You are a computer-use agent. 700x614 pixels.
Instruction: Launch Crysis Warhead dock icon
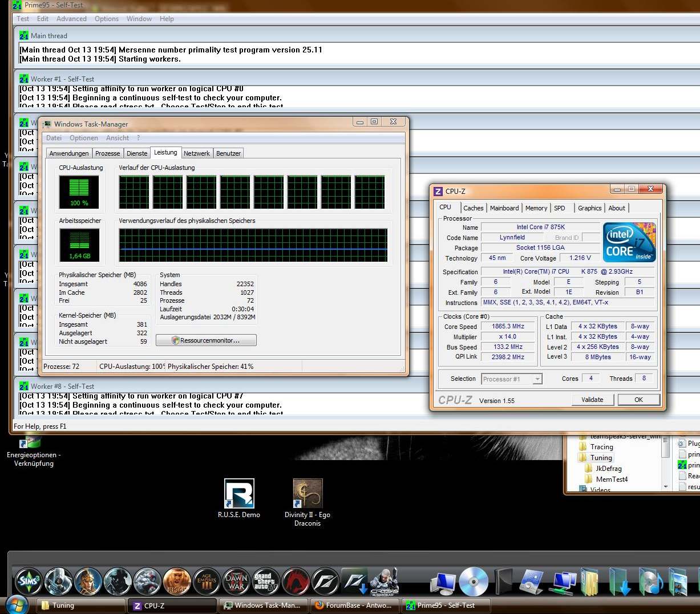point(385,582)
